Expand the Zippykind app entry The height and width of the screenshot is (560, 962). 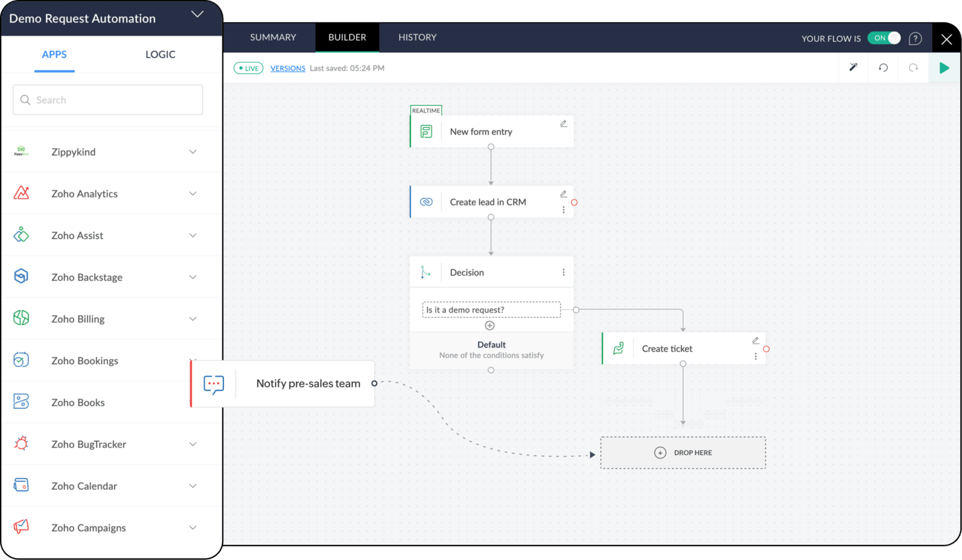pyautogui.click(x=193, y=152)
